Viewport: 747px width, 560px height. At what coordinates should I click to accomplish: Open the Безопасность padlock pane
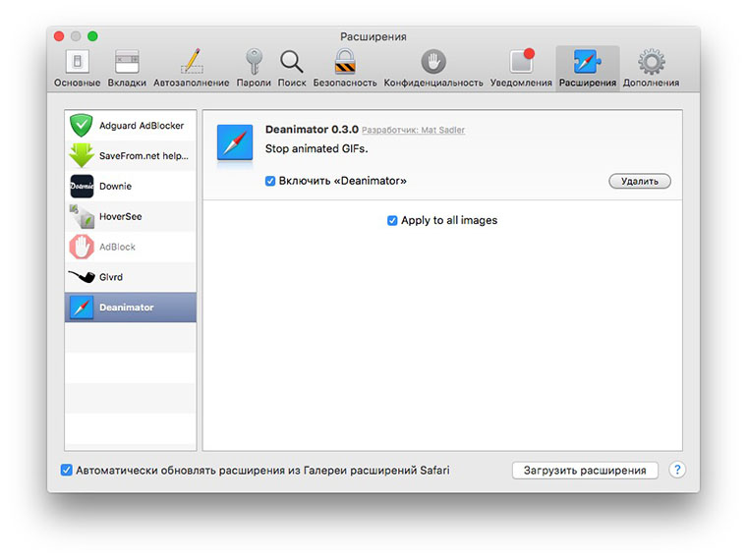[345, 61]
